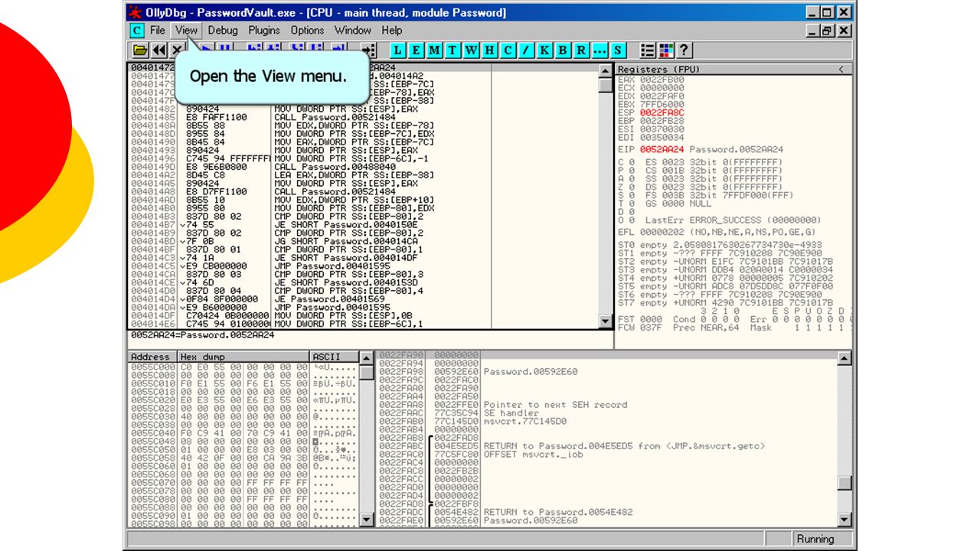Show References with R button
Image resolution: width=980 pixels, height=551 pixels.
[582, 51]
